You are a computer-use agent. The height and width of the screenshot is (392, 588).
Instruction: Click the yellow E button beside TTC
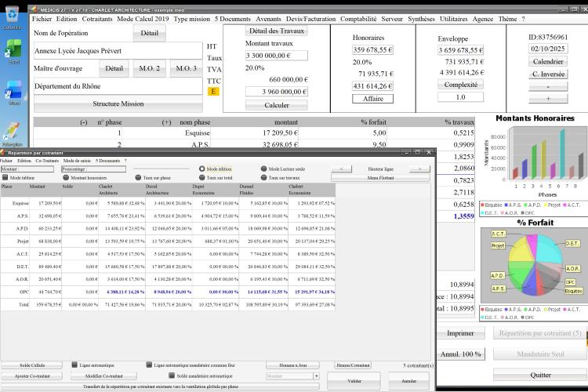coord(213,91)
